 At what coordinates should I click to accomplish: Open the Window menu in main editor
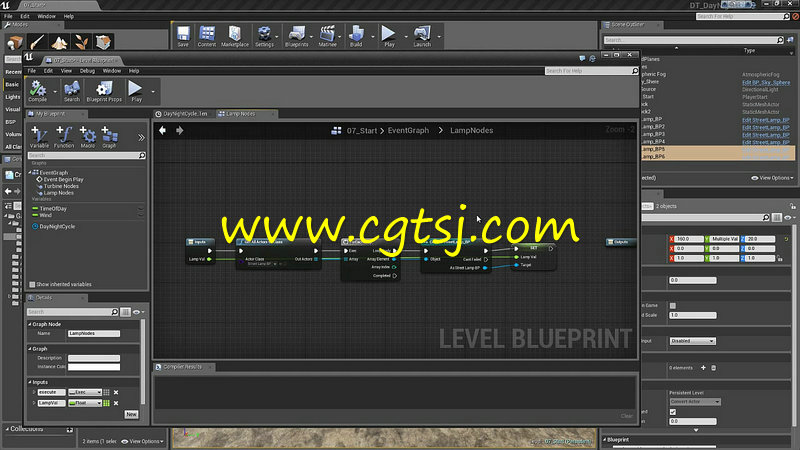(46, 16)
